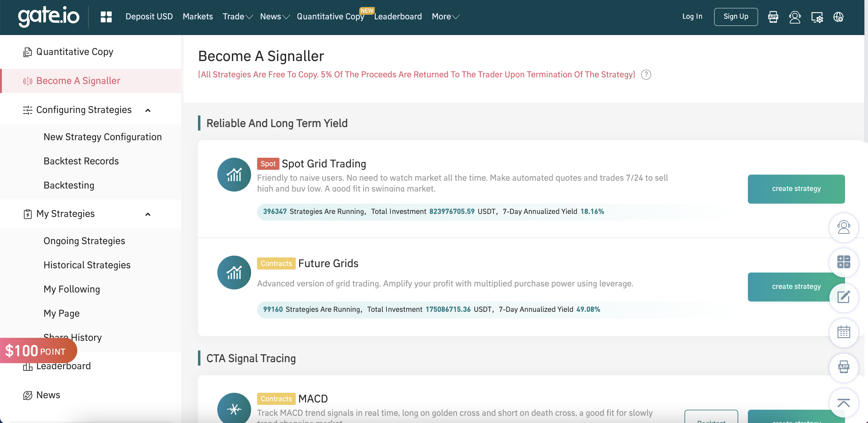The height and width of the screenshot is (423, 868).
Task: Open Ongoing Strategies
Action: [84, 241]
